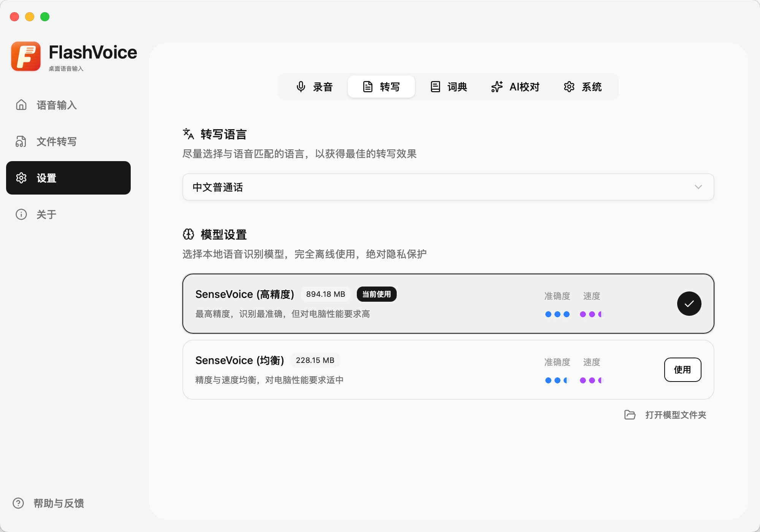
Task: Open the 关于 page in sidebar
Action: tap(68, 214)
